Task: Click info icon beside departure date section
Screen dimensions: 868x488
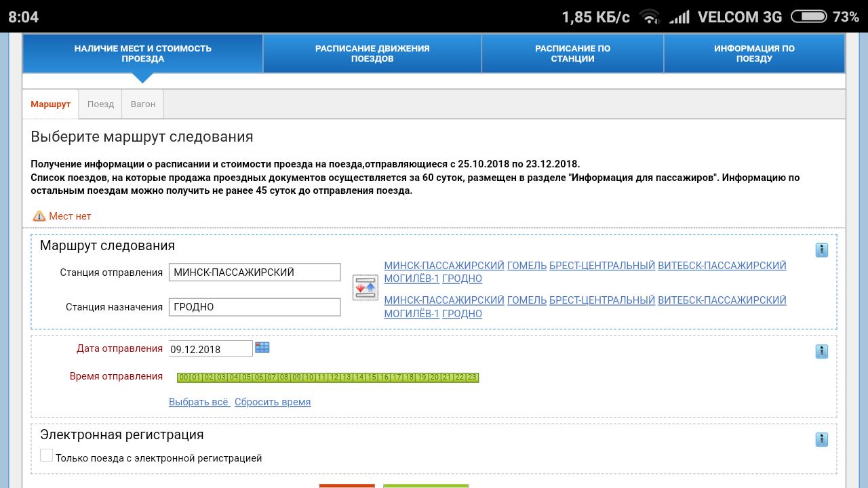Action: pyautogui.click(x=821, y=351)
